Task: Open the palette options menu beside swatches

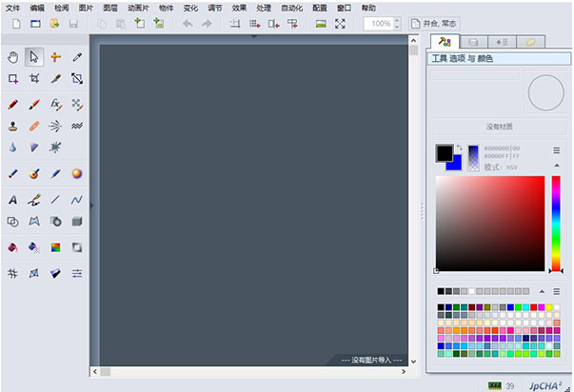Action: (557, 290)
